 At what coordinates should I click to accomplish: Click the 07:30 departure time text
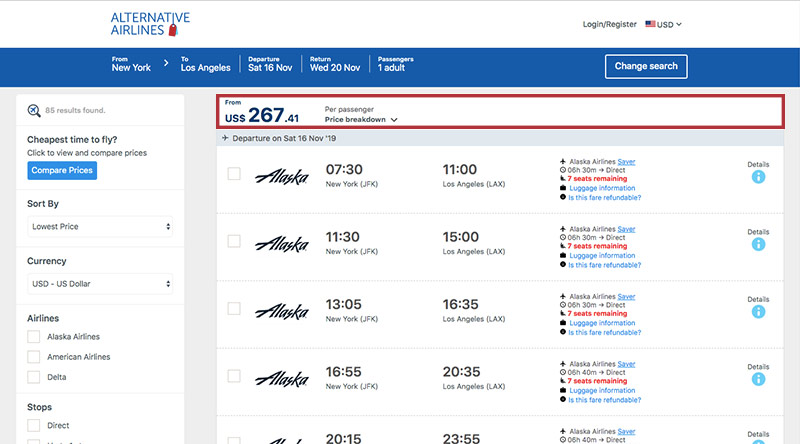[344, 169]
